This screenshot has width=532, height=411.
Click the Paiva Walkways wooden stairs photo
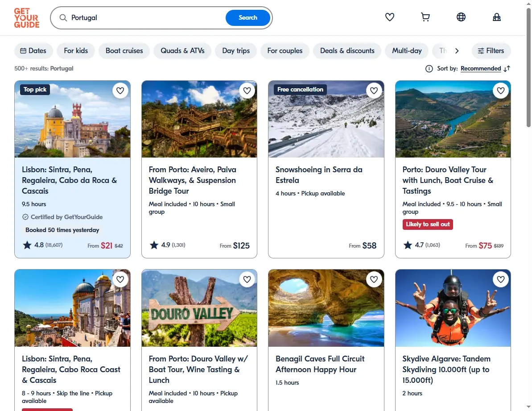[199, 119]
